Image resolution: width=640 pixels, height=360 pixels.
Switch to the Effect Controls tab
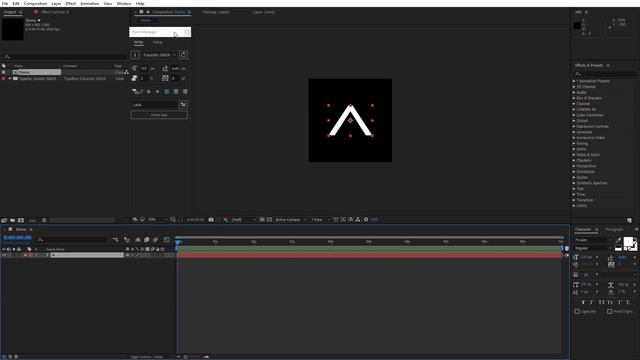tap(55, 12)
